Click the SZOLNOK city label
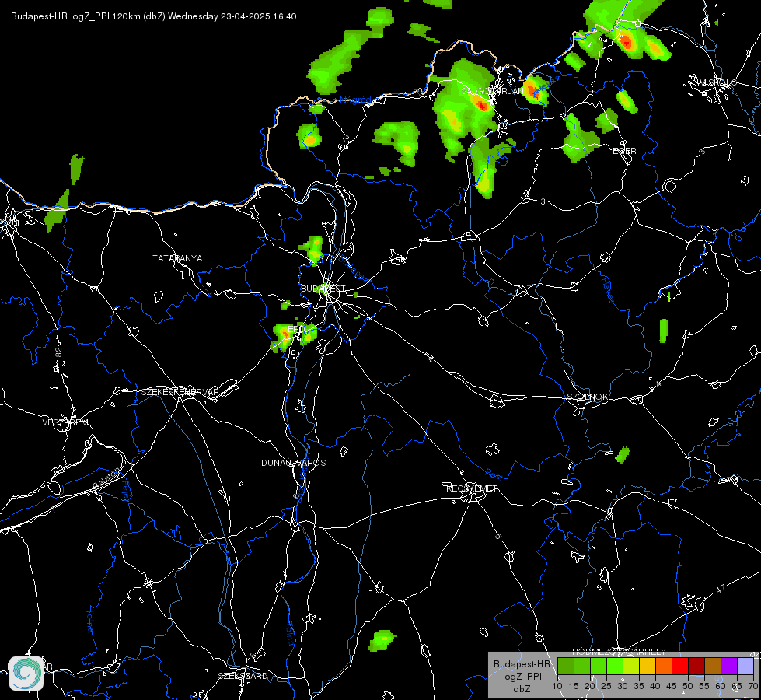 pos(588,397)
